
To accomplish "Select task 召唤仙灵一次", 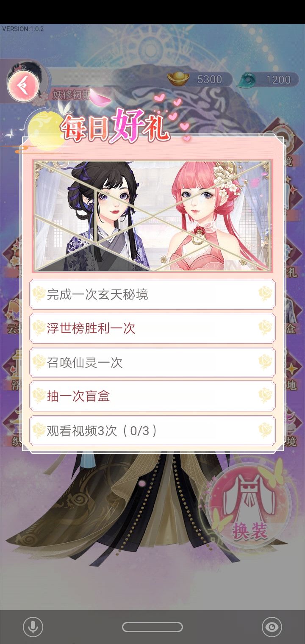I will click(152, 362).
